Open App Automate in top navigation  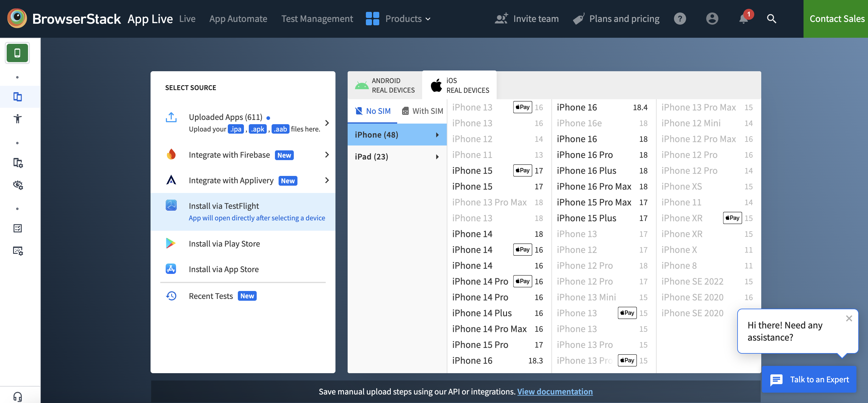(x=238, y=19)
